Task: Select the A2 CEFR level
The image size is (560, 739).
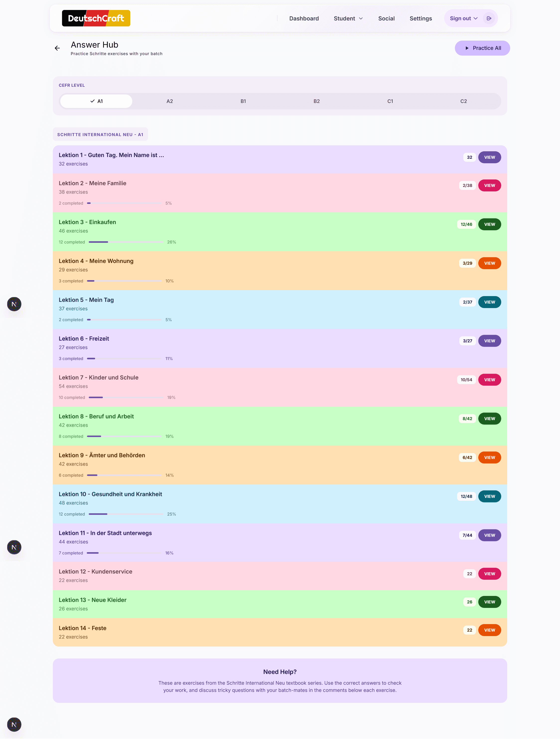Action: (169, 101)
